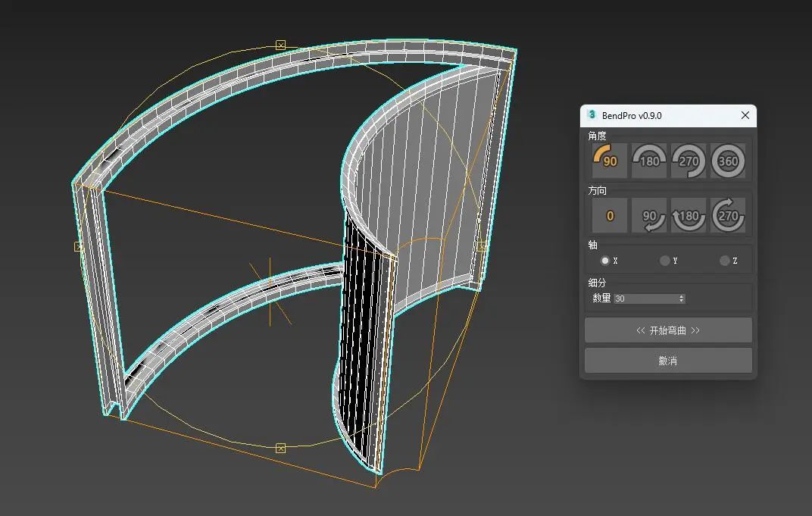Set bend angle to 180 degrees
The width and height of the screenshot is (812, 516).
(x=648, y=161)
